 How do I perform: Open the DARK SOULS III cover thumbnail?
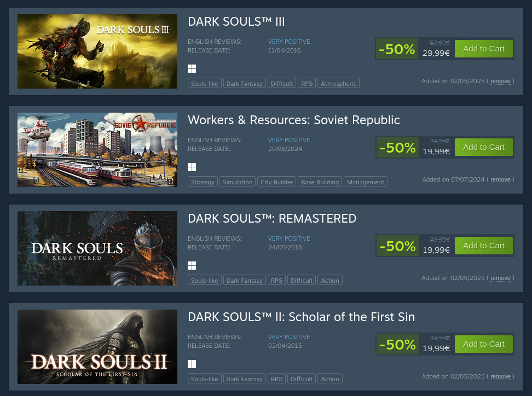click(97, 51)
